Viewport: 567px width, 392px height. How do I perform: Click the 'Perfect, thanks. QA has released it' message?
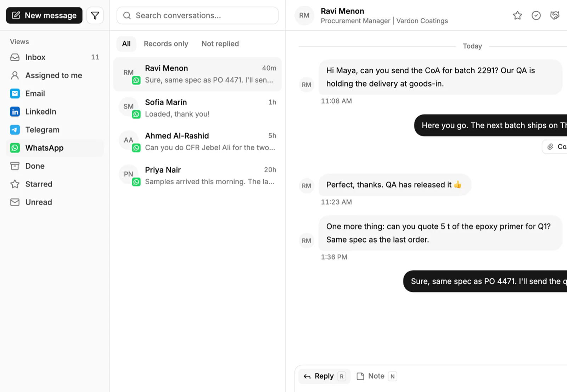[395, 185]
